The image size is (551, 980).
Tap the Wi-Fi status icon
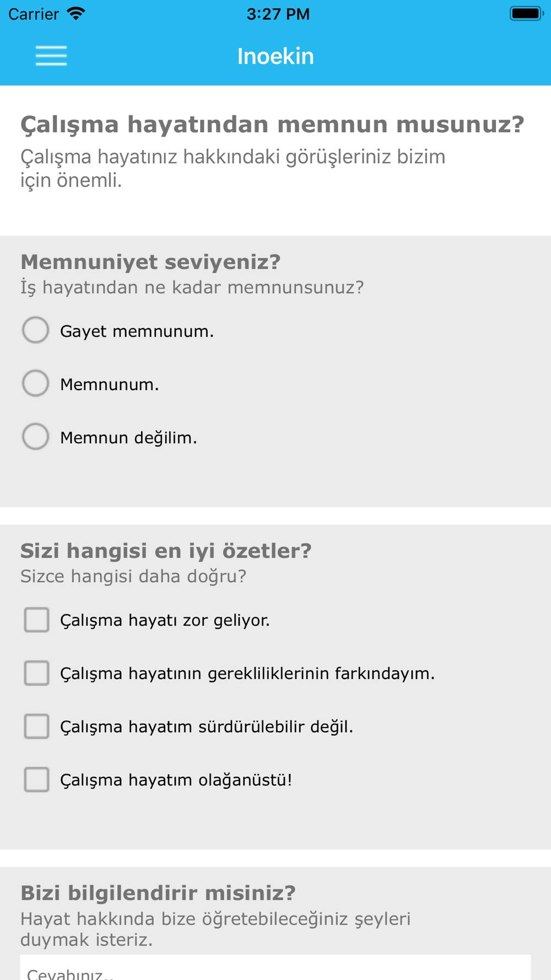[x=76, y=13]
